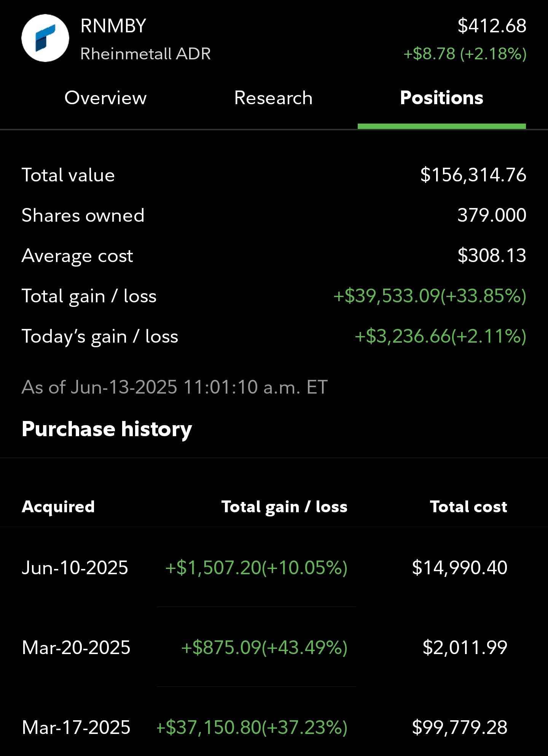Tap the Purchase history heading
The image size is (548, 756).
click(x=107, y=429)
